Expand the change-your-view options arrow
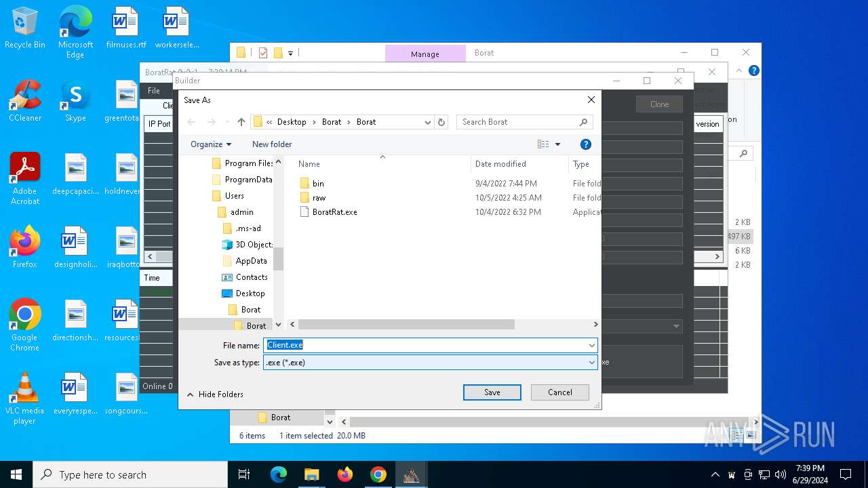The height and width of the screenshot is (488, 868). (558, 144)
